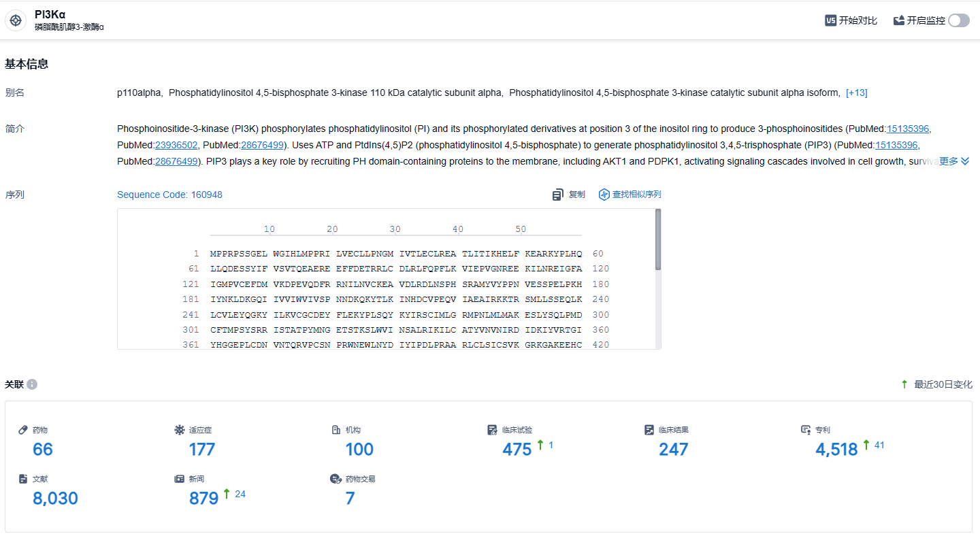Click the 开始对比 compare icon
The width and height of the screenshot is (980, 536).
[x=830, y=20]
